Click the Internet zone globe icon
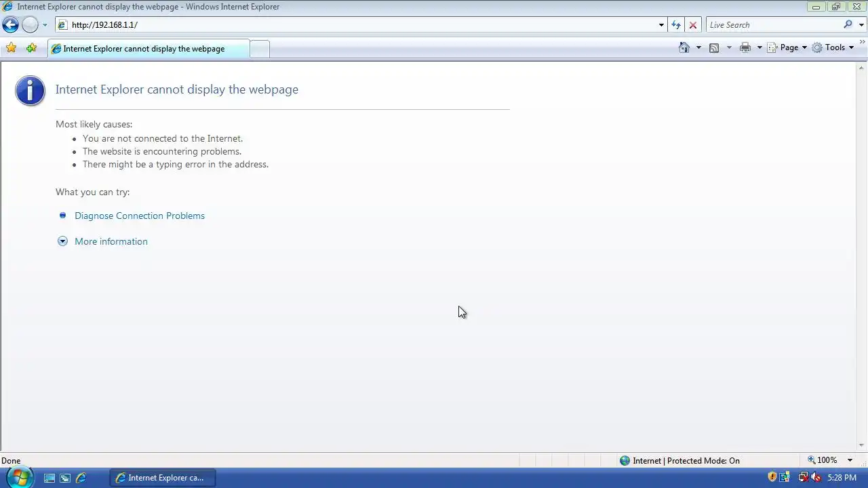 click(625, 461)
